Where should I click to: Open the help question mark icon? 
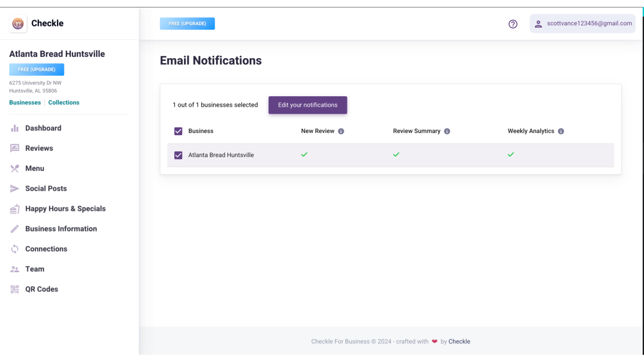tap(513, 24)
